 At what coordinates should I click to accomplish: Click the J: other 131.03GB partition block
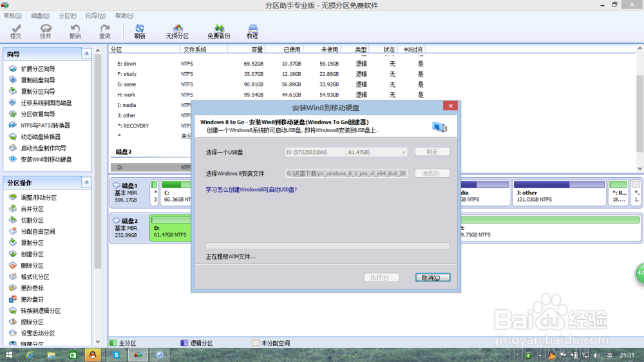(x=559, y=193)
